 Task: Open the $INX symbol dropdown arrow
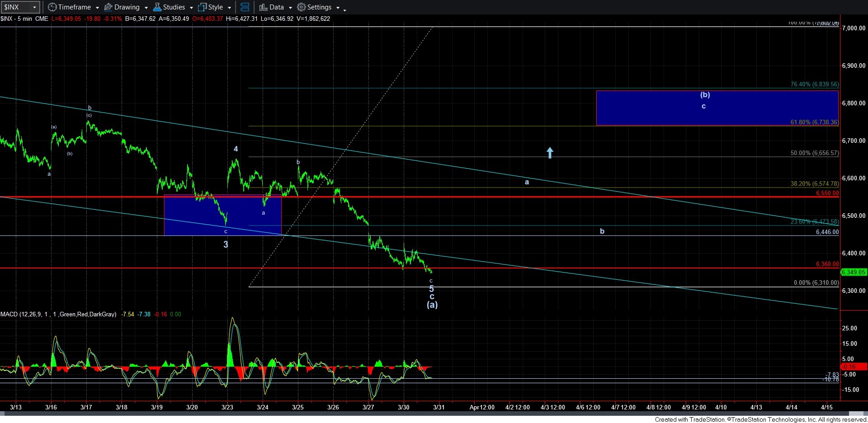tap(34, 7)
